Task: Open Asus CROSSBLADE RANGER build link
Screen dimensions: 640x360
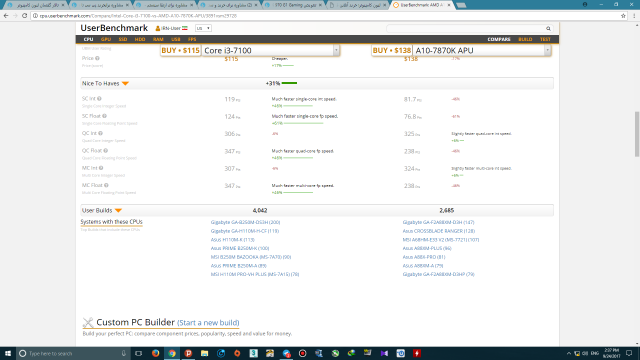Action: click(x=439, y=231)
